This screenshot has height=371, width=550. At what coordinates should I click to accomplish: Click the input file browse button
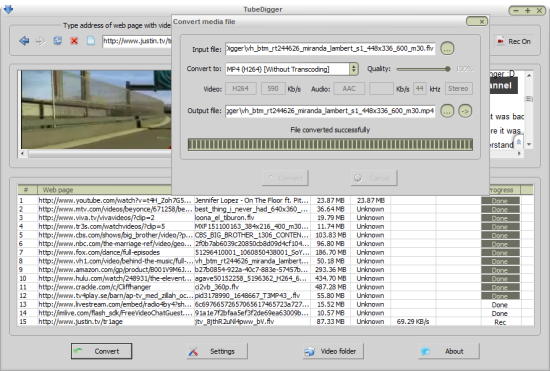(x=447, y=48)
